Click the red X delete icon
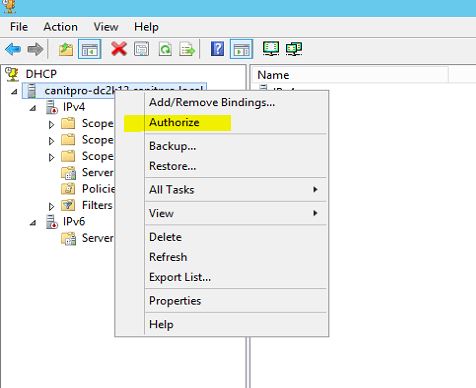 point(119,49)
